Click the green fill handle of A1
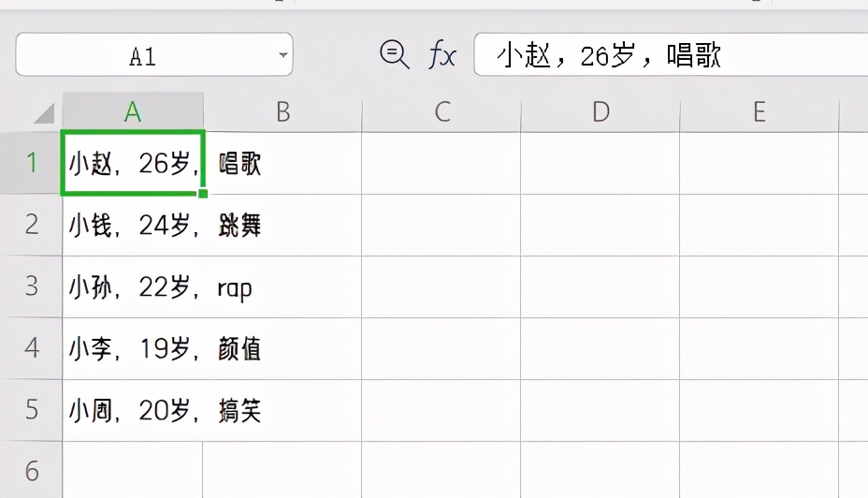Screen dimensions: 868x498 [203, 194]
